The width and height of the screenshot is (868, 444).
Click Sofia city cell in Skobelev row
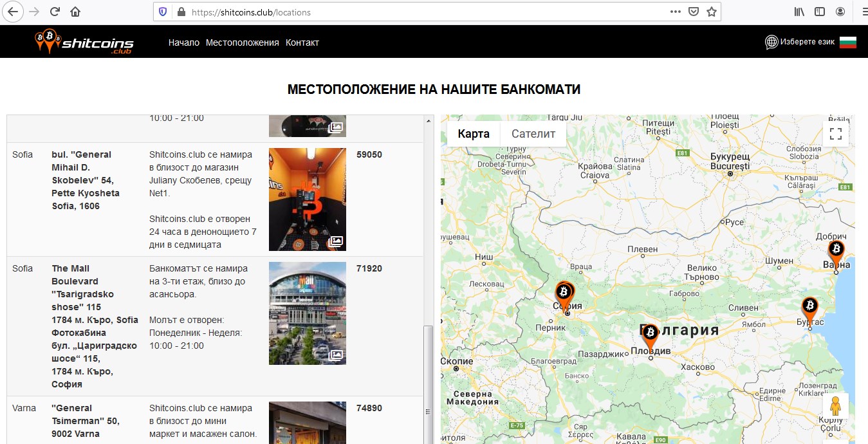(x=23, y=154)
